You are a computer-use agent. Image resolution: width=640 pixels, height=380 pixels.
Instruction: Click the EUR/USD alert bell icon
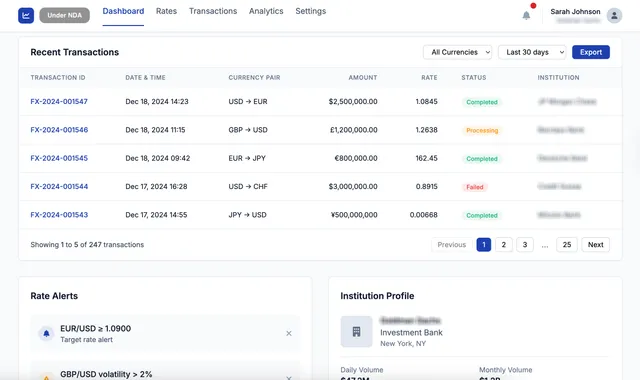(x=47, y=333)
